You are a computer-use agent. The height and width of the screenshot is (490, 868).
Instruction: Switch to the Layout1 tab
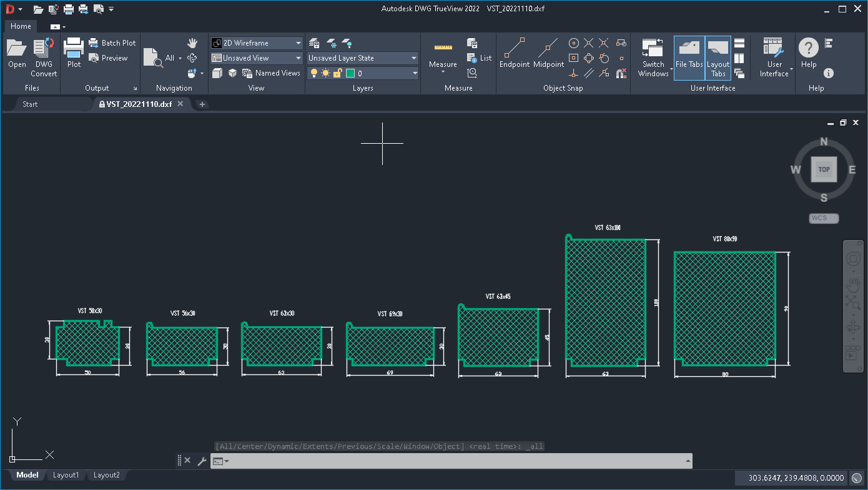coord(66,475)
